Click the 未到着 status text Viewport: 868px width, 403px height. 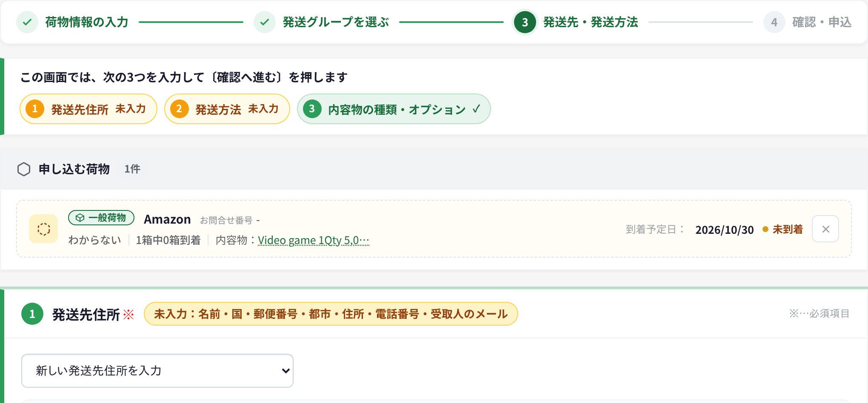point(788,230)
